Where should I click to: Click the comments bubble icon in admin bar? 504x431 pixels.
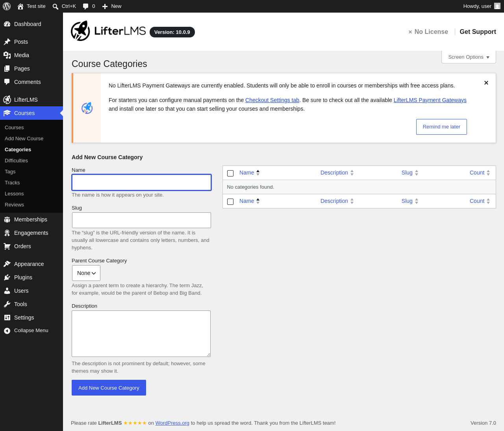(x=86, y=6)
